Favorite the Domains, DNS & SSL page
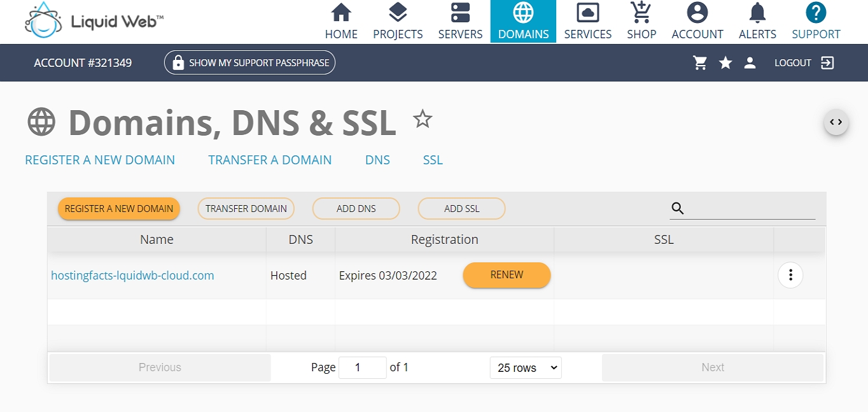868x412 pixels. click(423, 118)
